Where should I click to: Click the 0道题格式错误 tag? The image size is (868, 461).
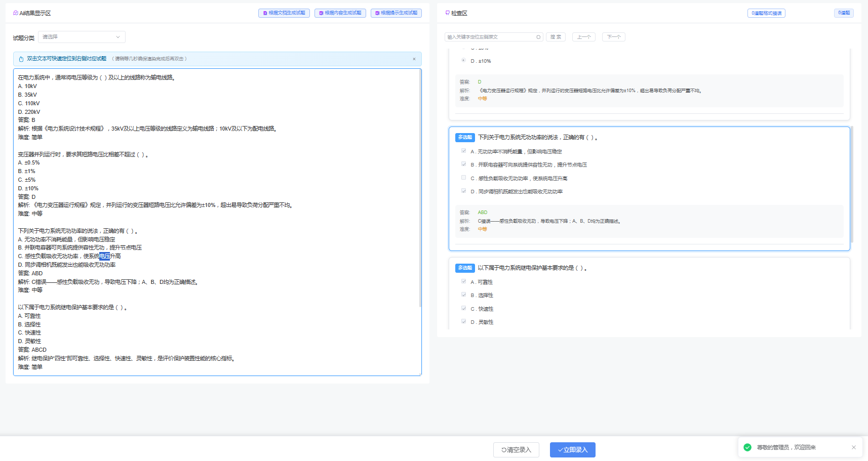pyautogui.click(x=766, y=13)
